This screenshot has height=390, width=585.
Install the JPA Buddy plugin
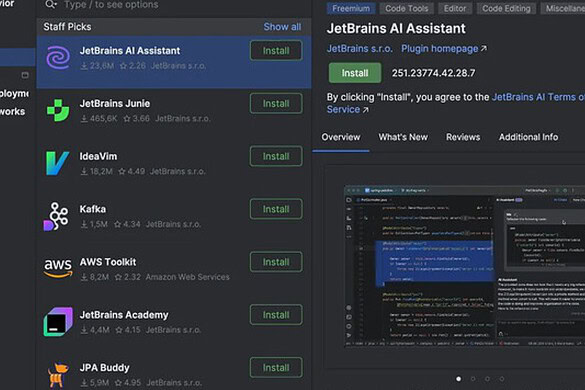click(x=276, y=368)
